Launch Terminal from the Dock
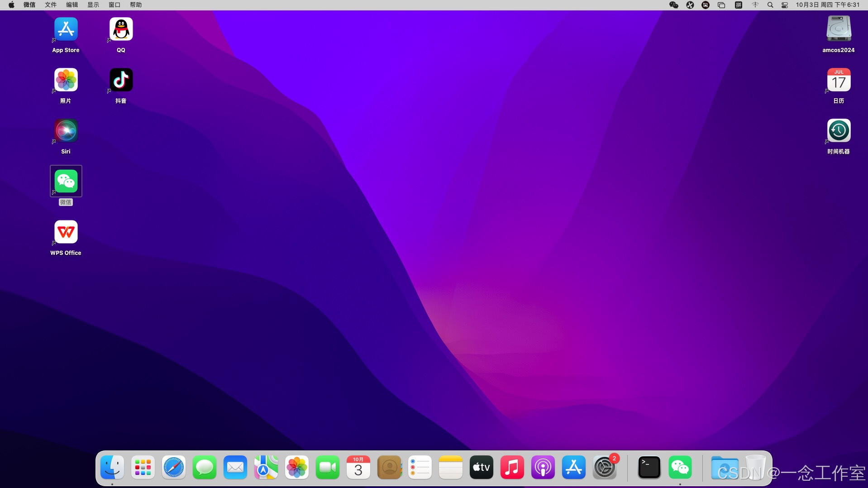 (x=649, y=468)
